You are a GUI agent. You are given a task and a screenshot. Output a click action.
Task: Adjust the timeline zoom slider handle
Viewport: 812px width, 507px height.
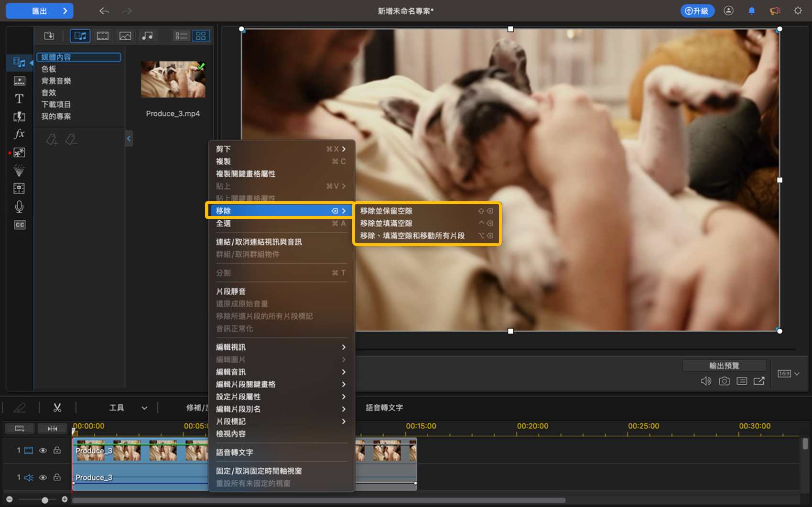44,500
